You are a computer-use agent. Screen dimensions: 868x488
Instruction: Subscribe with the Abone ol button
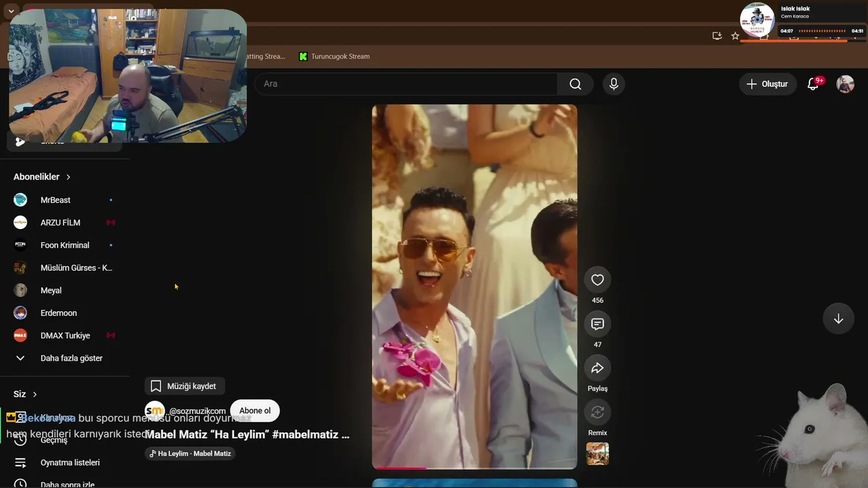click(255, 411)
